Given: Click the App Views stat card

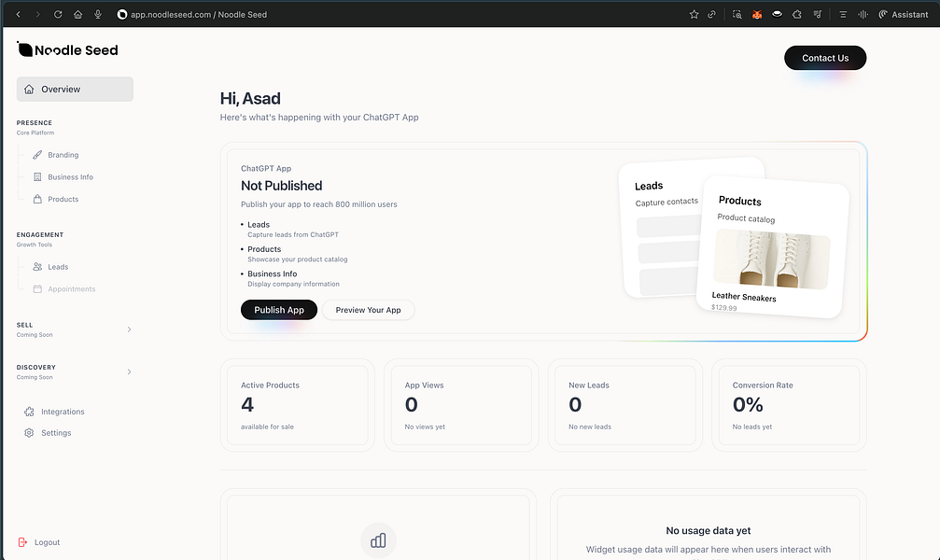Looking at the screenshot, I should [461, 405].
